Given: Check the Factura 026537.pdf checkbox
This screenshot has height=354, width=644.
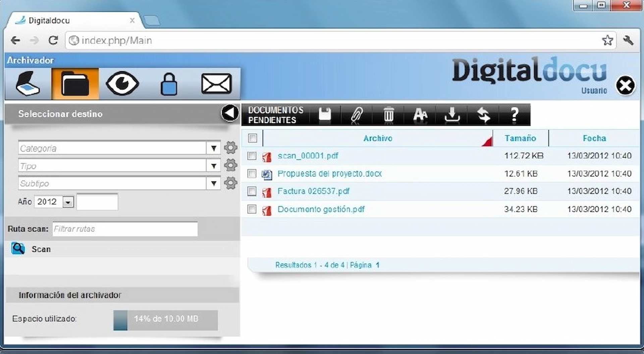Looking at the screenshot, I should (x=252, y=191).
